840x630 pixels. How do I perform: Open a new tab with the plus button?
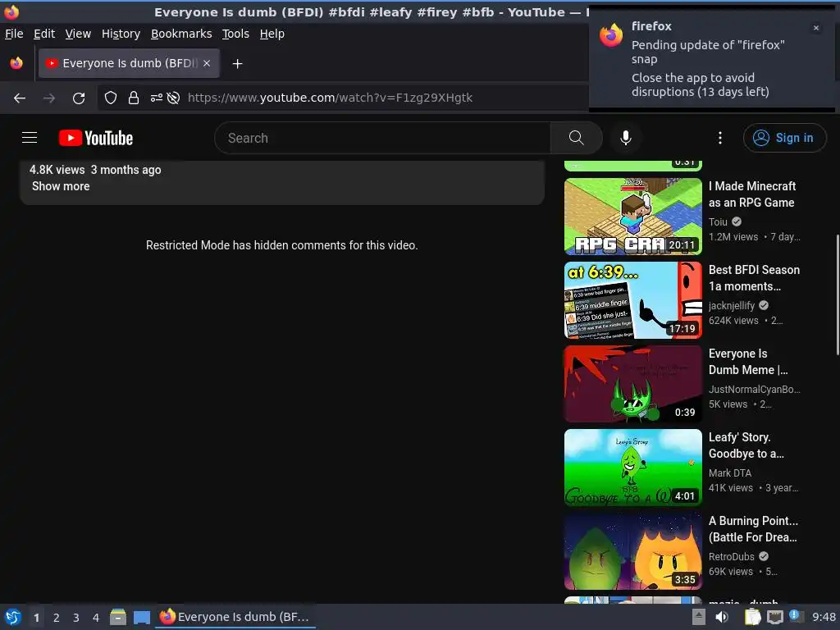[237, 64]
